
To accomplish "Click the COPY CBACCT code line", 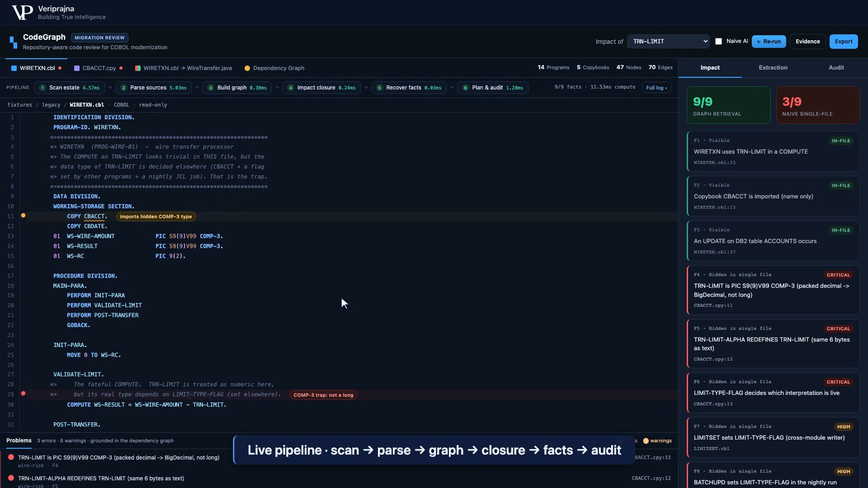I will tap(87, 216).
